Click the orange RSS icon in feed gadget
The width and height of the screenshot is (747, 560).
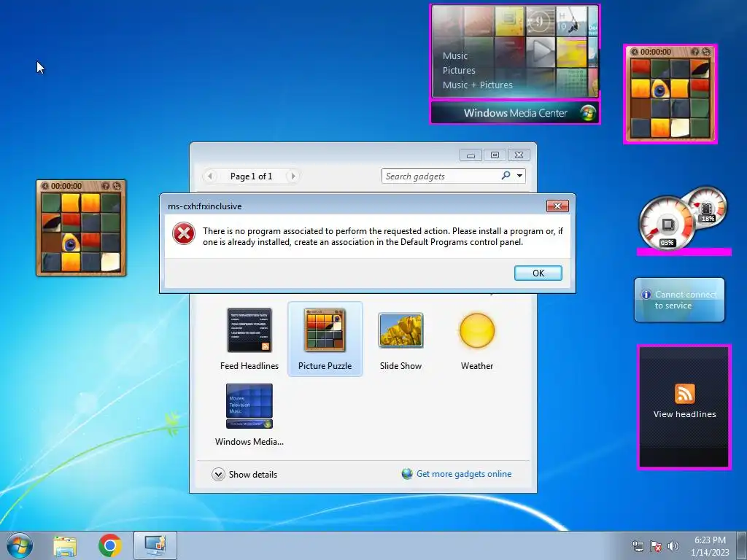tap(684, 393)
